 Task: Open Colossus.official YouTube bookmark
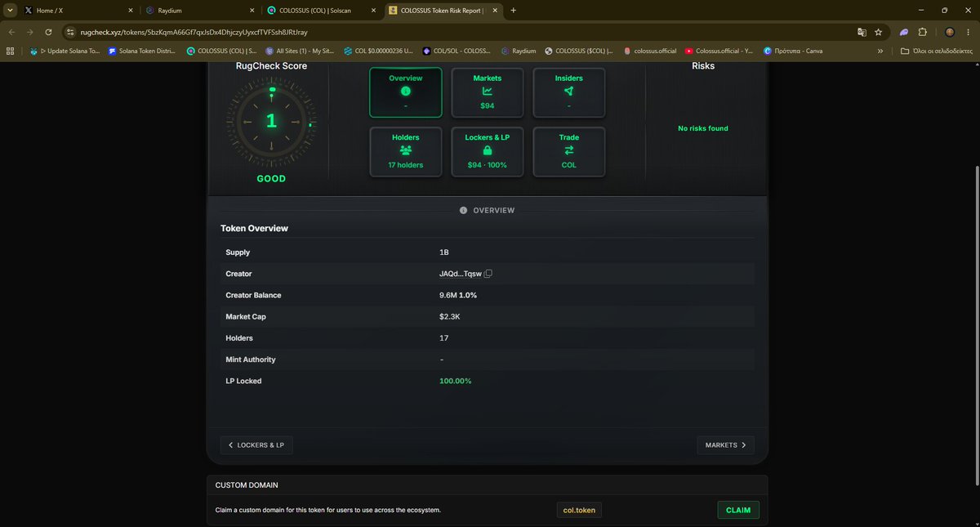(x=719, y=51)
